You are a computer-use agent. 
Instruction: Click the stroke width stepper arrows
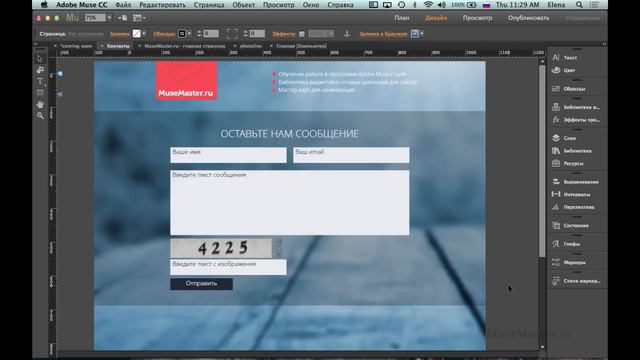coord(199,34)
